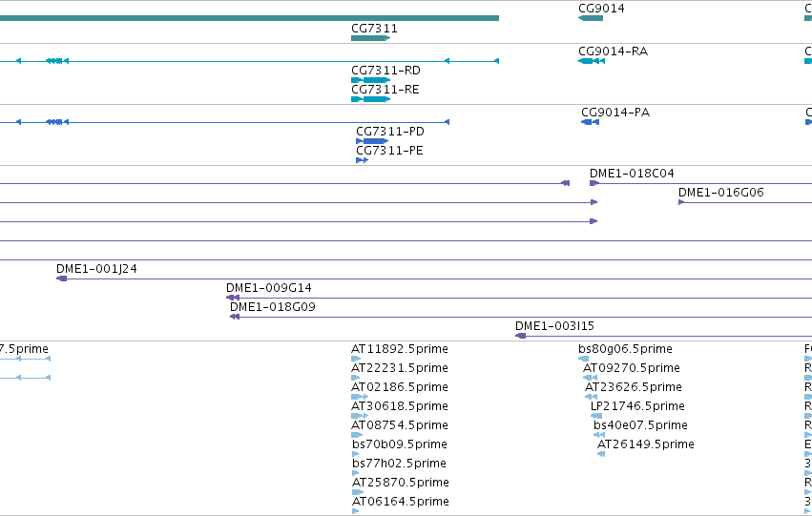
Task: Open the LP21746.5prime label
Action: pos(637,406)
